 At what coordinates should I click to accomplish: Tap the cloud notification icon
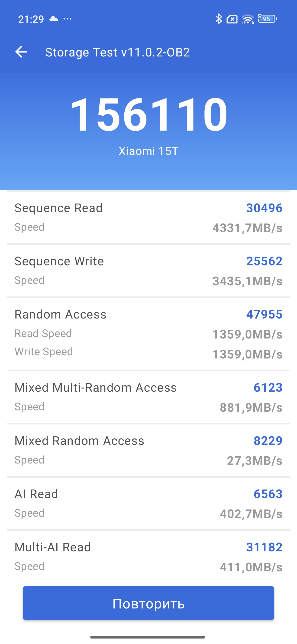point(54,19)
